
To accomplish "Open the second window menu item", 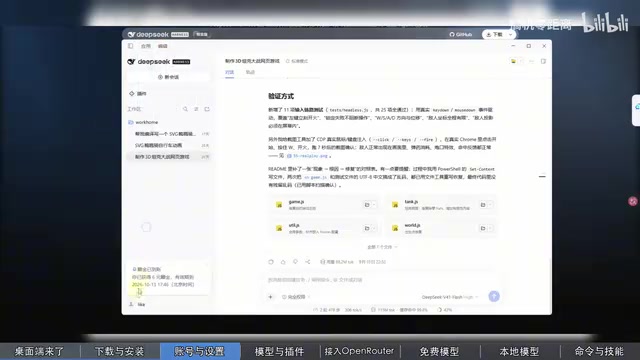I will (x=163, y=46).
